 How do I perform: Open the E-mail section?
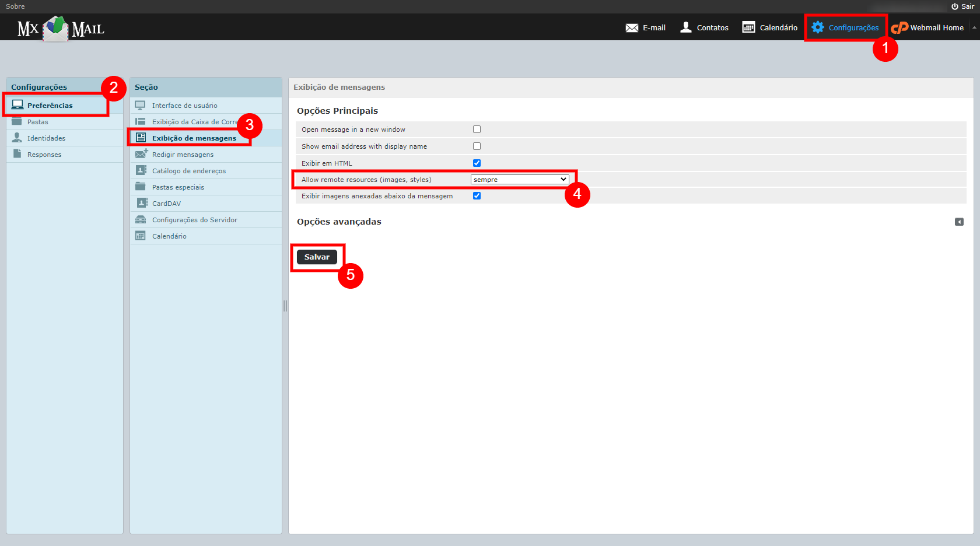[x=645, y=27]
